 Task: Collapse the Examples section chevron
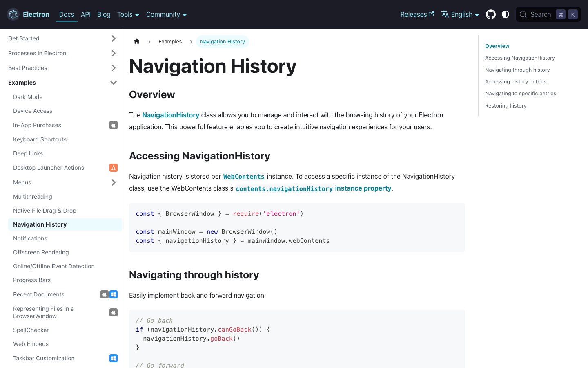point(114,83)
